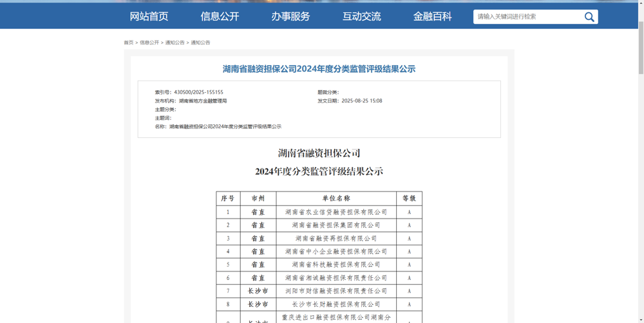Open the 信息公开 navigation menu
Image resolution: width=644 pixels, height=323 pixels.
tap(220, 16)
